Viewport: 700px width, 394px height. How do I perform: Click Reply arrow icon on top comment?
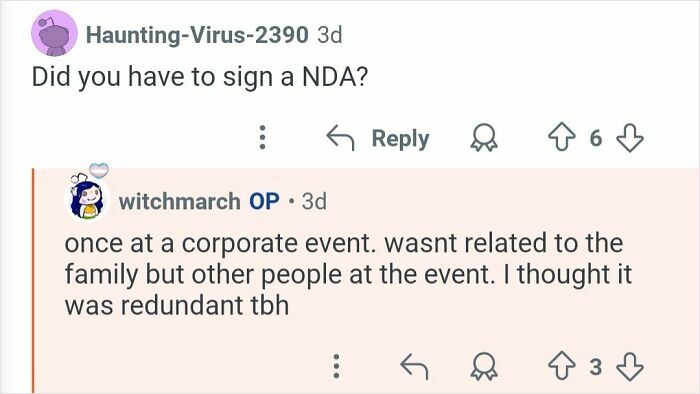click(340, 137)
